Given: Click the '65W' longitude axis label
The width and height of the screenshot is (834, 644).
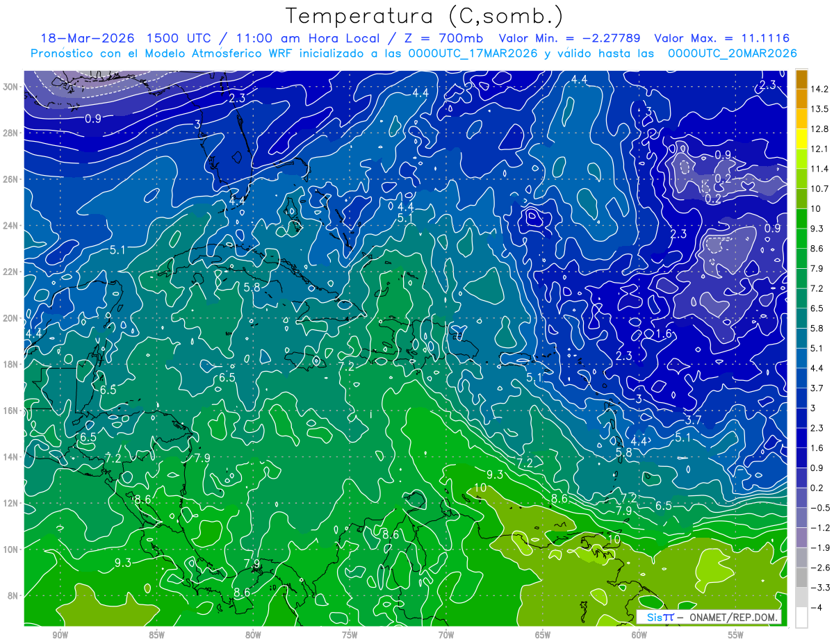Looking at the screenshot, I should point(543,635).
